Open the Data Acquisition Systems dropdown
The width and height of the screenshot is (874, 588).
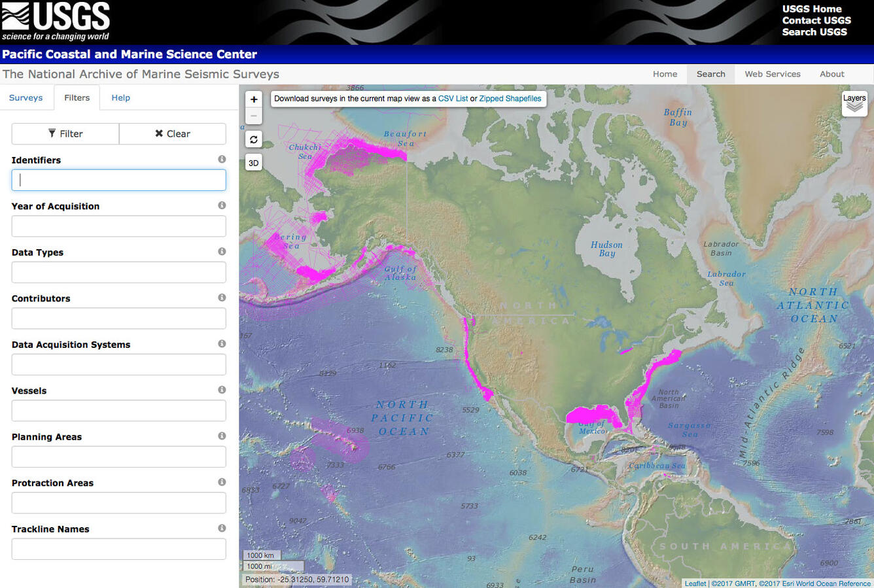[118, 364]
